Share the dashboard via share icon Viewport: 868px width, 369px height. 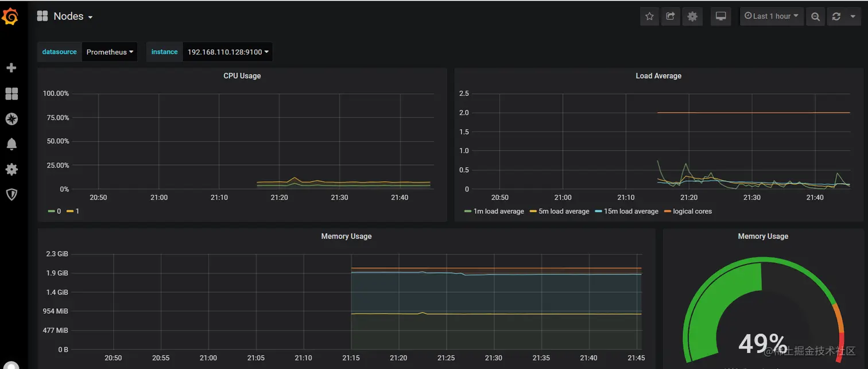point(671,17)
